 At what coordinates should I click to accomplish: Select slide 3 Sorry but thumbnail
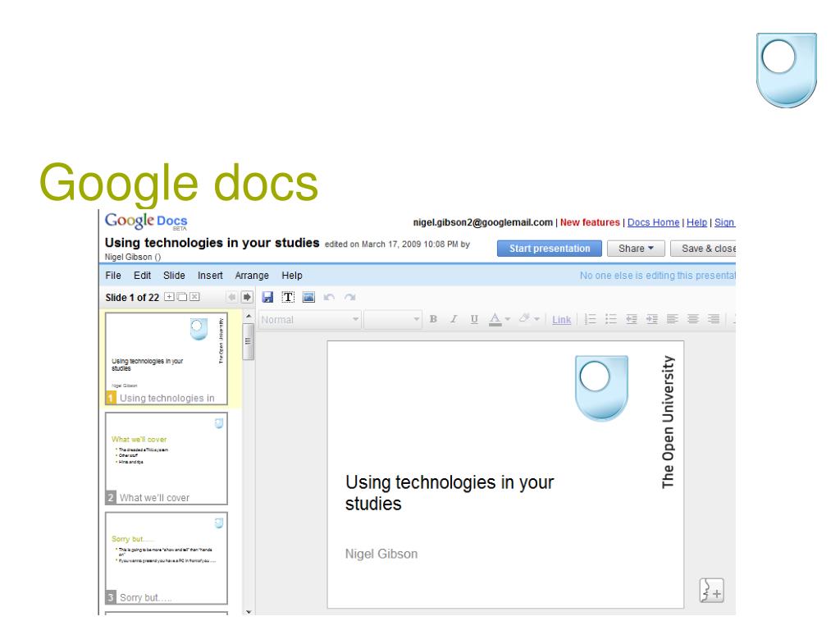(x=167, y=558)
